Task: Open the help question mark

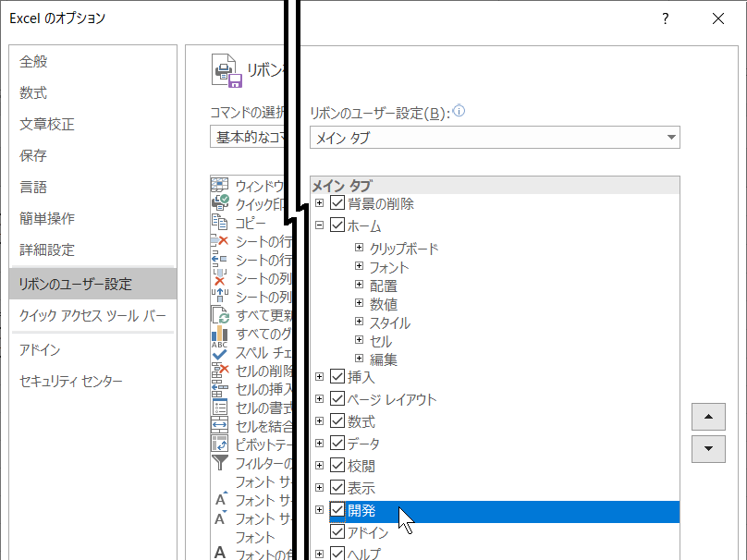Action: (665, 18)
